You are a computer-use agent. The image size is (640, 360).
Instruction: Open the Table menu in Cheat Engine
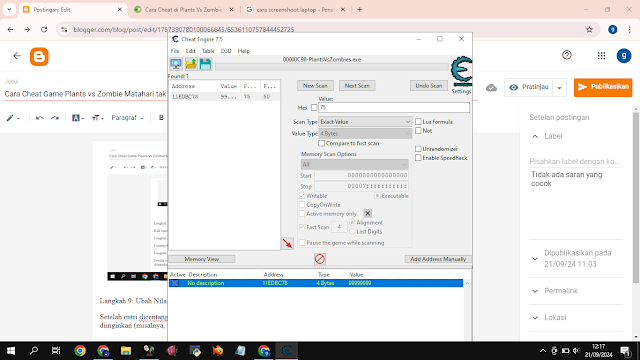208,51
